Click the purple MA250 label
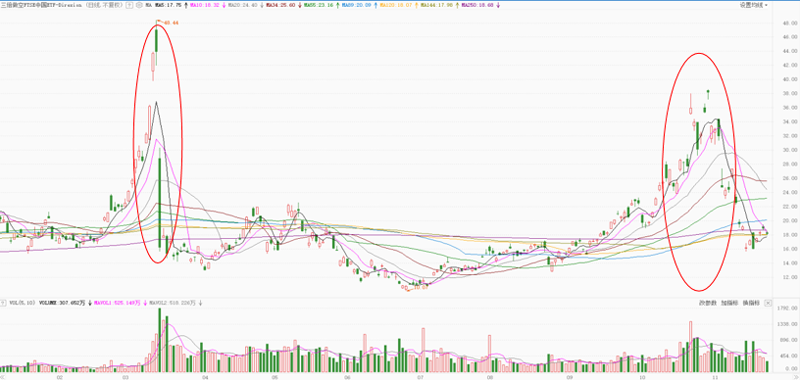The image size is (800, 380). [478, 5]
